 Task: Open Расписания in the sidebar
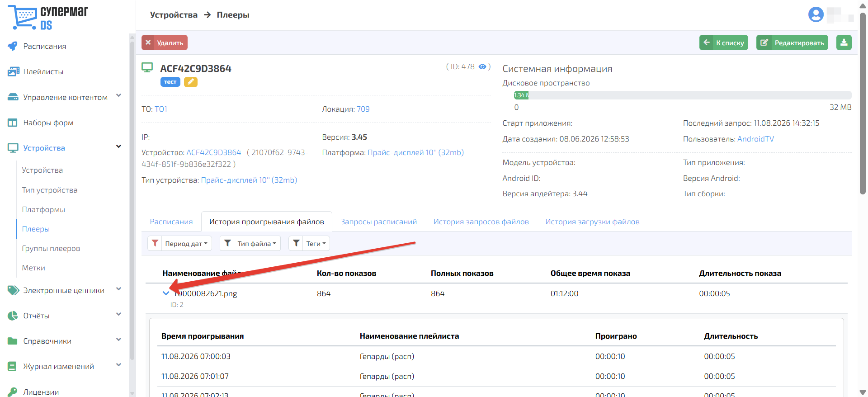tap(45, 46)
